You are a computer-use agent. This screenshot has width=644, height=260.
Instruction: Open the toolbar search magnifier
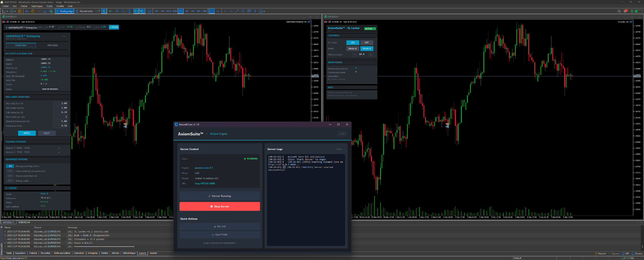point(619,11)
